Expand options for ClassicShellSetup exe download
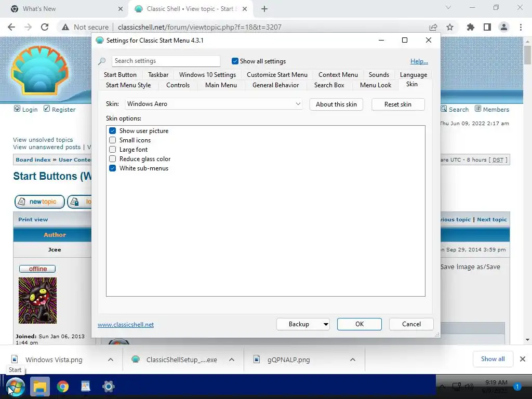Screen dimensions: 532x399 [232, 360]
